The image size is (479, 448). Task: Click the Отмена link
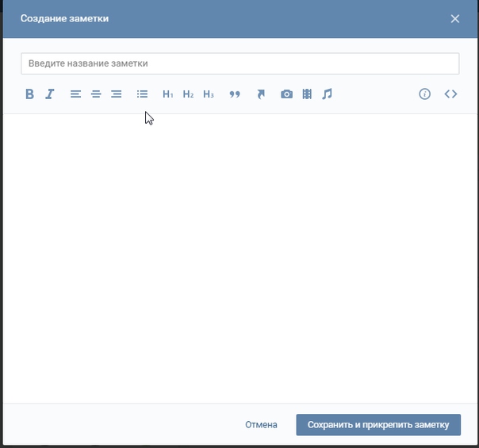(x=261, y=425)
